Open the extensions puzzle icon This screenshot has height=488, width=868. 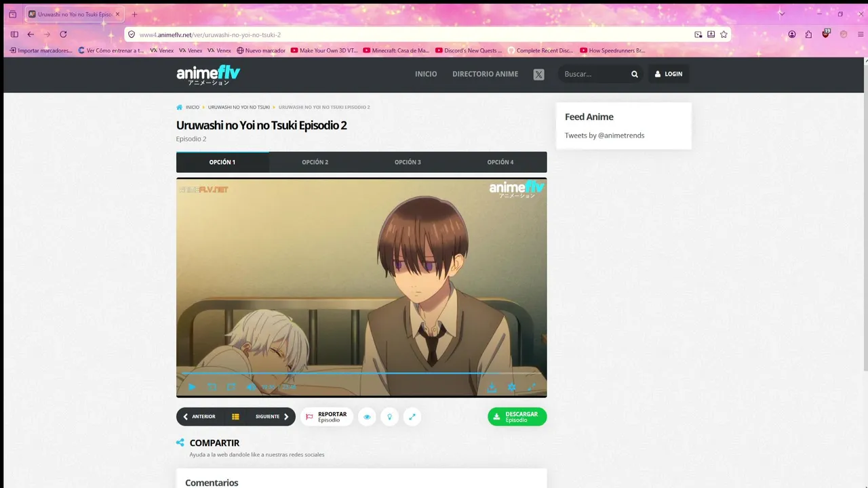[808, 35]
